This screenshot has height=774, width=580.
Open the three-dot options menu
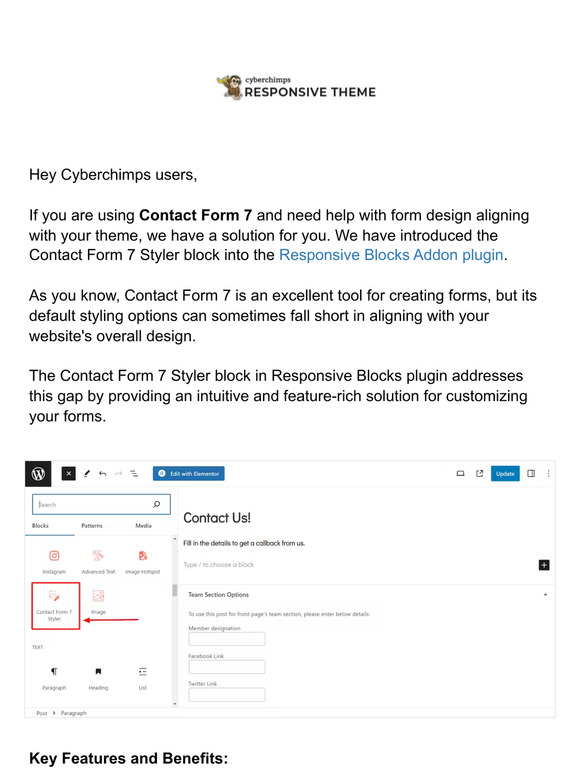(x=548, y=474)
